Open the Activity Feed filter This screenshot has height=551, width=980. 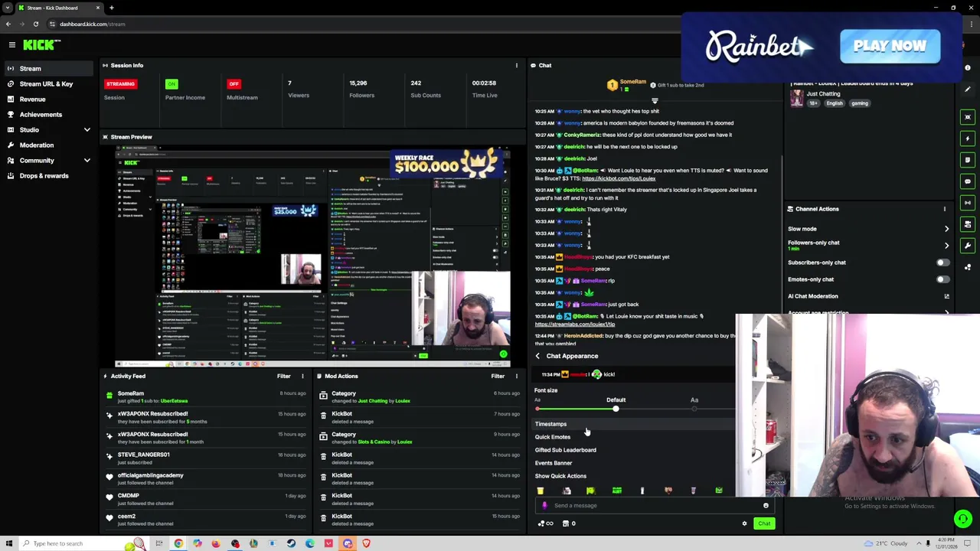click(283, 376)
